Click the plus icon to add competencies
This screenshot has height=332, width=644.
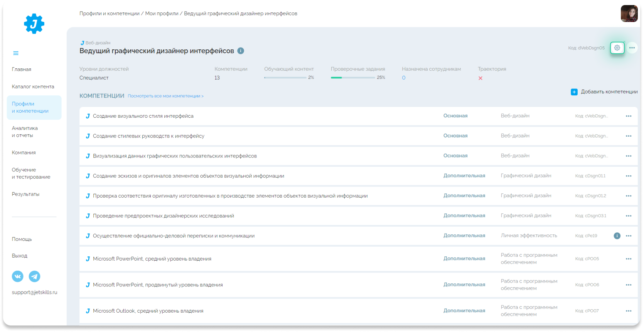click(574, 92)
